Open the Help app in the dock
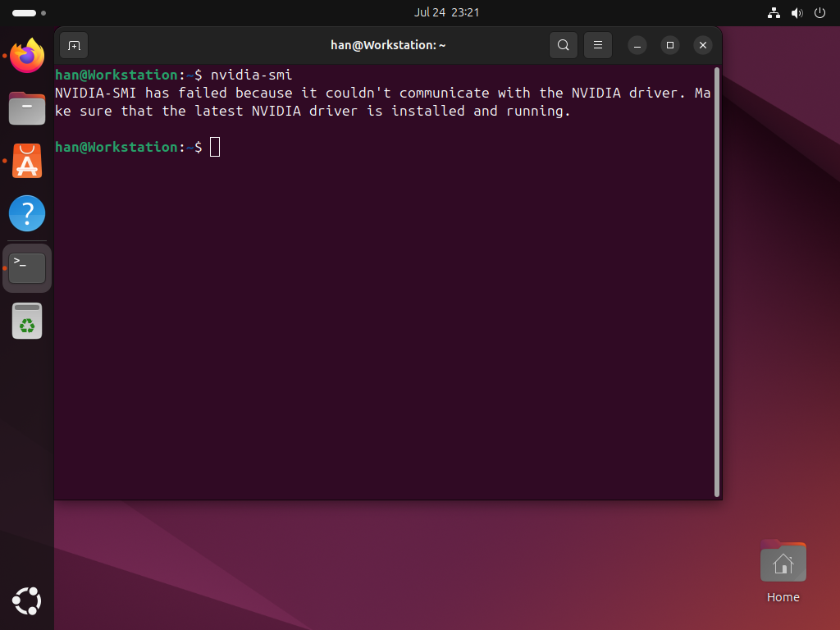The width and height of the screenshot is (840, 630). click(x=27, y=213)
